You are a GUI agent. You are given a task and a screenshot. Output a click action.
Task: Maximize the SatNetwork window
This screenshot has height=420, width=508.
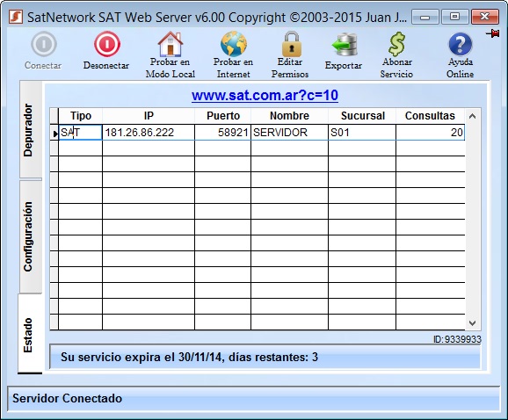[454, 17]
